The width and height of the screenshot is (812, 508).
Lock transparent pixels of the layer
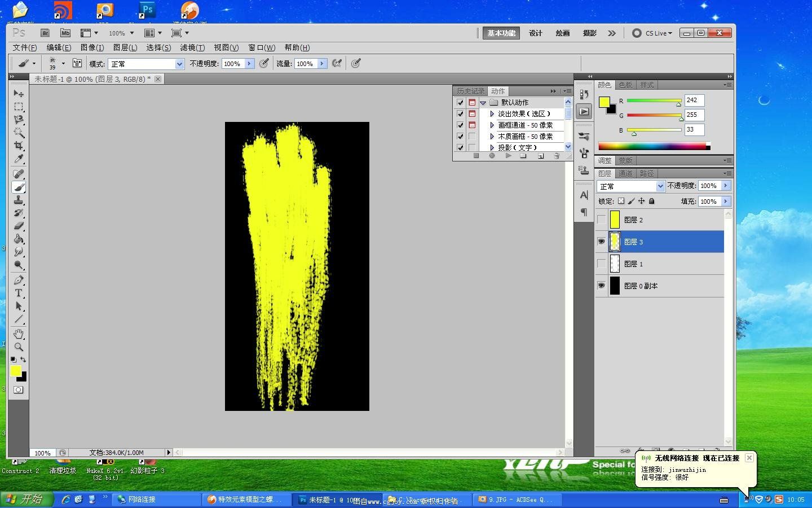click(x=621, y=201)
